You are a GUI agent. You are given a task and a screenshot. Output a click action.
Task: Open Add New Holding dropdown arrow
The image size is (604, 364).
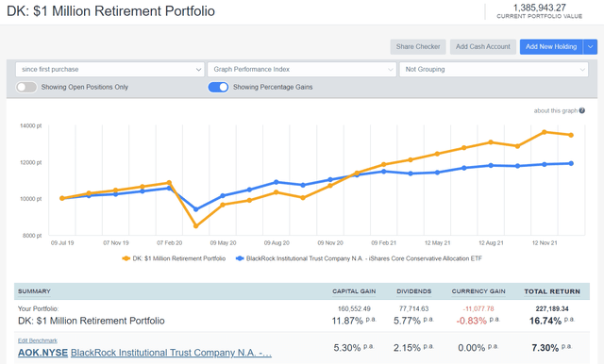[x=590, y=47]
